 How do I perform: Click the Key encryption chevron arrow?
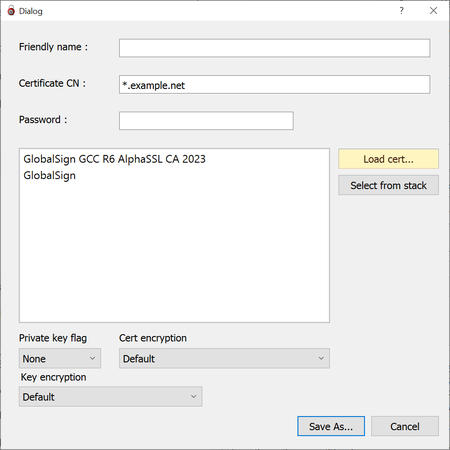(193, 396)
